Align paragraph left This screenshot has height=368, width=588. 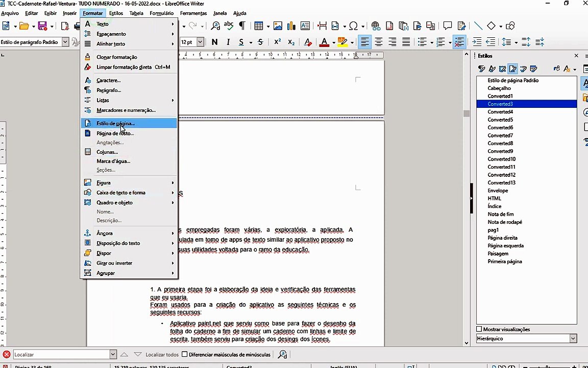[x=364, y=42]
